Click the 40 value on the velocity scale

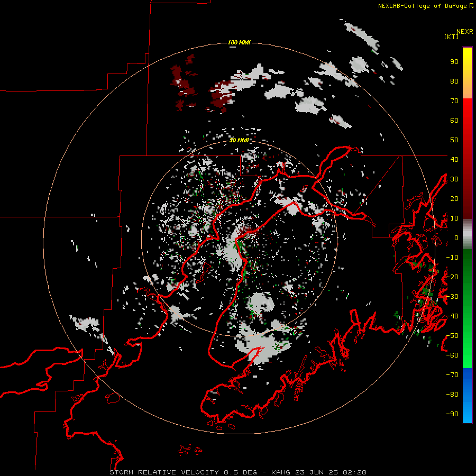[x=454, y=159]
